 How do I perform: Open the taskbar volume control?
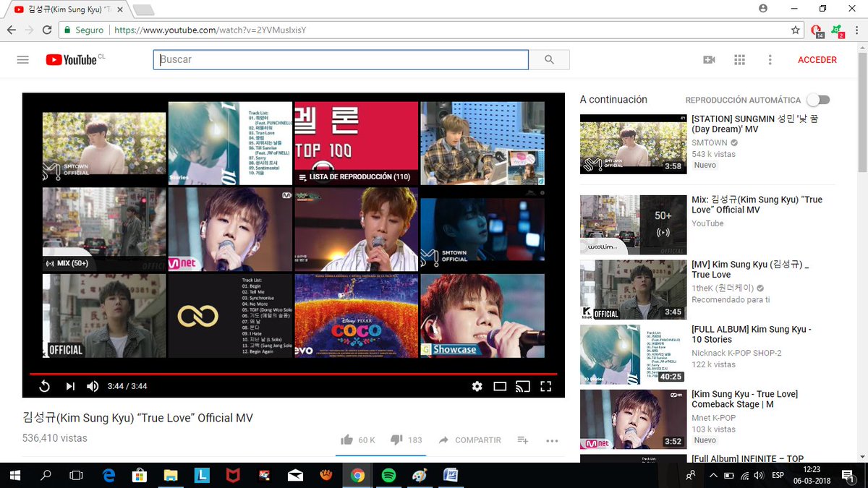758,475
